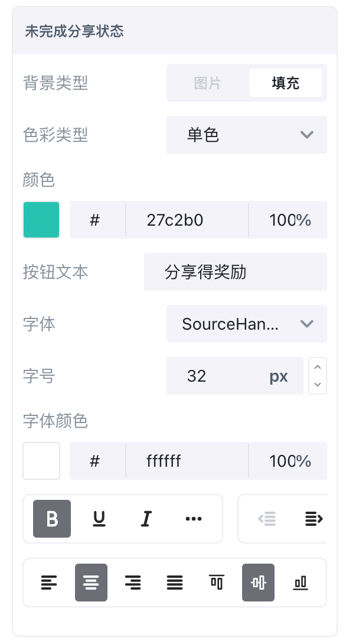Align text vertically to bottom
The width and height of the screenshot is (346, 644).
click(x=301, y=583)
